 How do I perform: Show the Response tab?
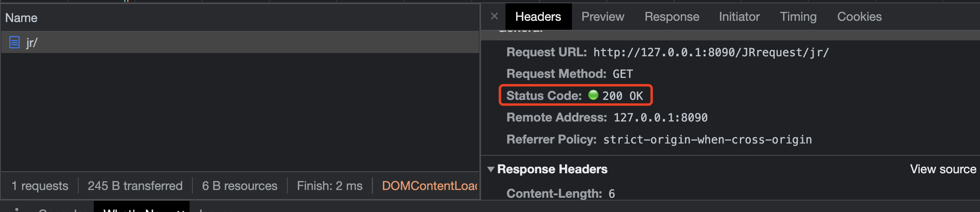tap(672, 17)
